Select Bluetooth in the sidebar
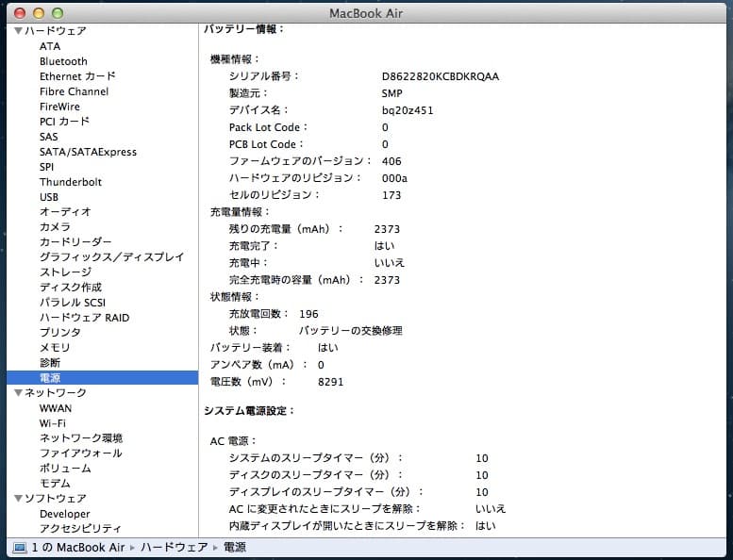Viewport: 733px width, 560px height. 63,61
